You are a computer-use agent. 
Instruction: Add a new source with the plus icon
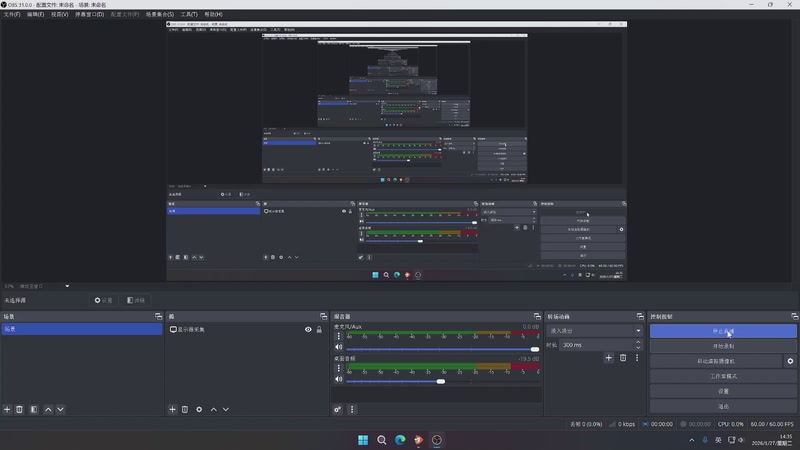coord(172,409)
